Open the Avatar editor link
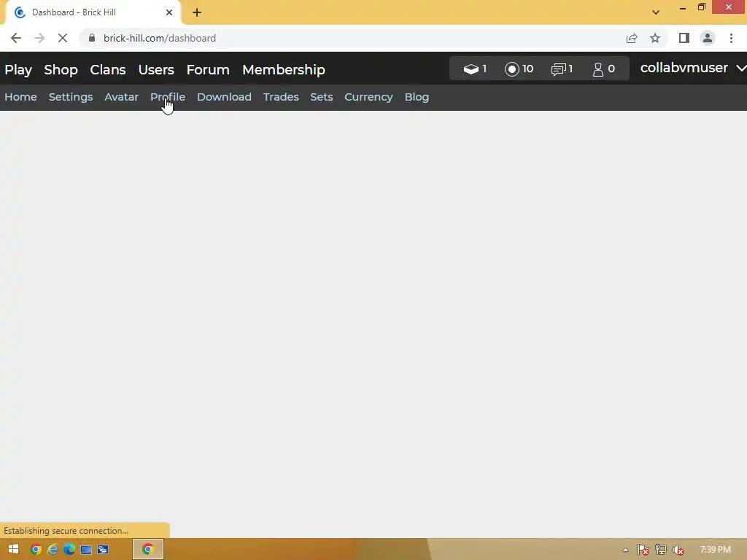Viewport: 747px width, 560px height. [x=122, y=97]
